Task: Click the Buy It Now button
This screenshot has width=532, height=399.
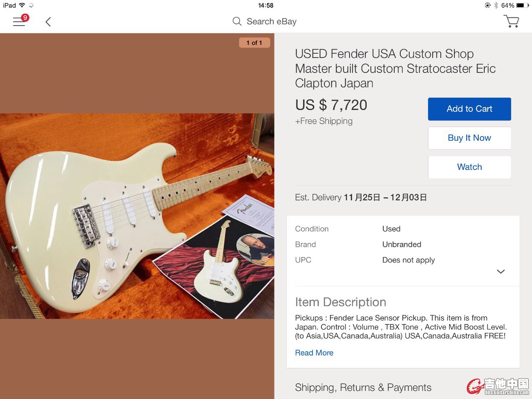Action: (x=469, y=138)
